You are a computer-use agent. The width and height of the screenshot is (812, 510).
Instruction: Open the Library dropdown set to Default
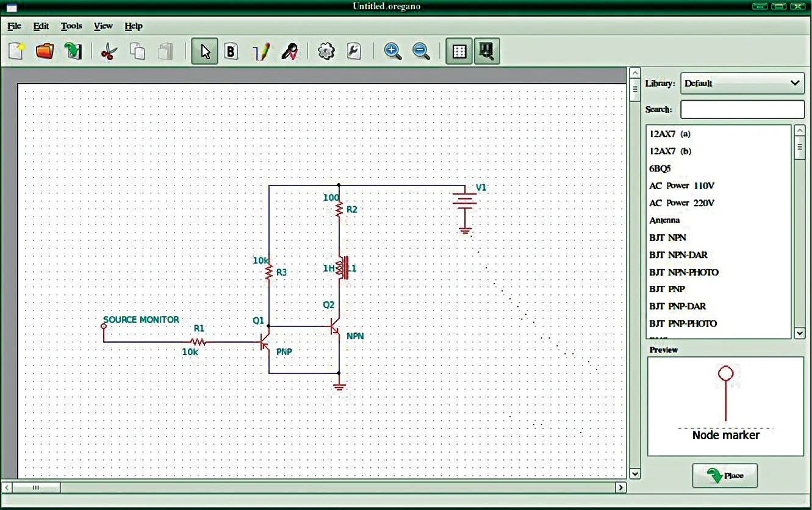(x=742, y=83)
